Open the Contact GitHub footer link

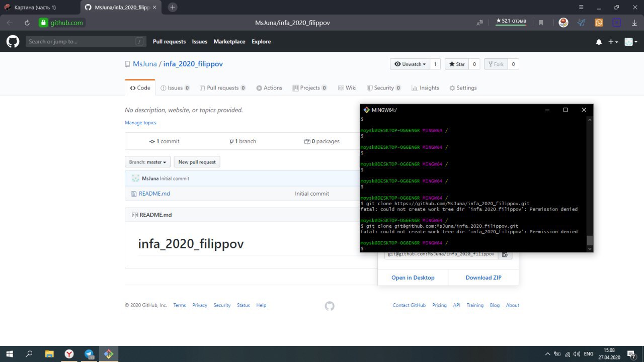click(409, 305)
